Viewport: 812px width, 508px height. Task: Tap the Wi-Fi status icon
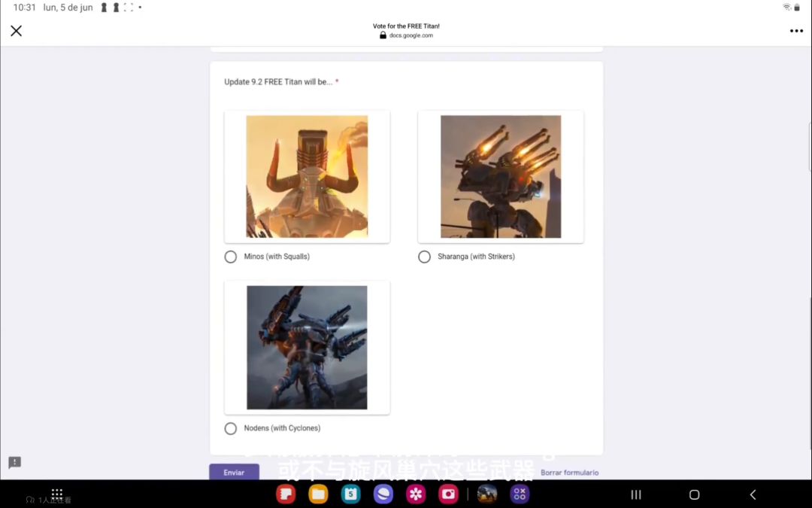click(786, 8)
